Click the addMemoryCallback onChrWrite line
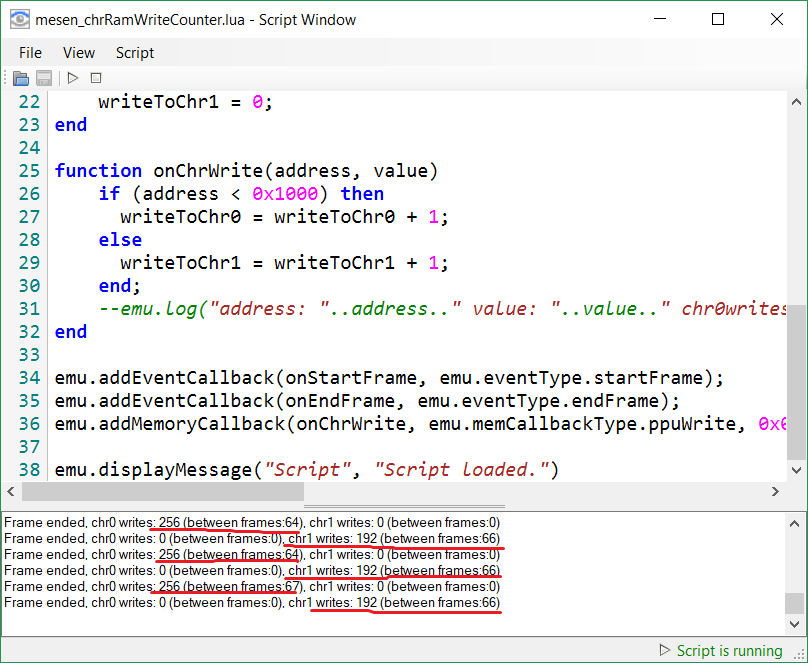The width and height of the screenshot is (808, 663). 420,423
